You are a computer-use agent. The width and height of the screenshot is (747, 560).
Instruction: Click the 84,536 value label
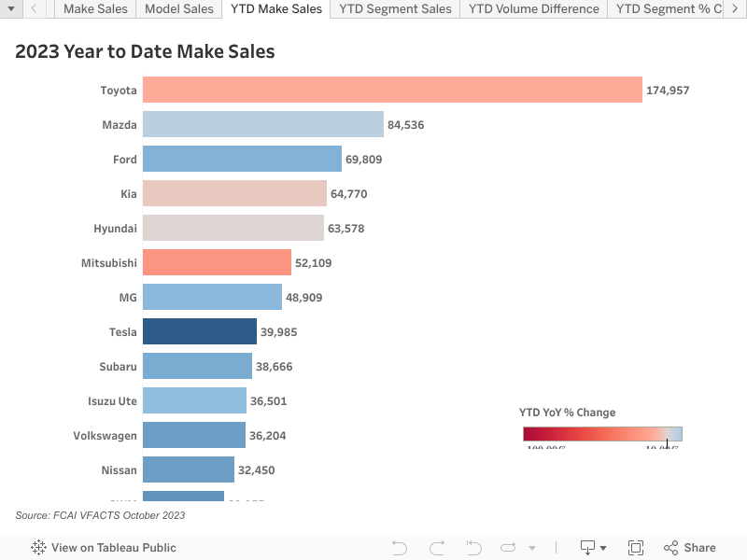[405, 125]
